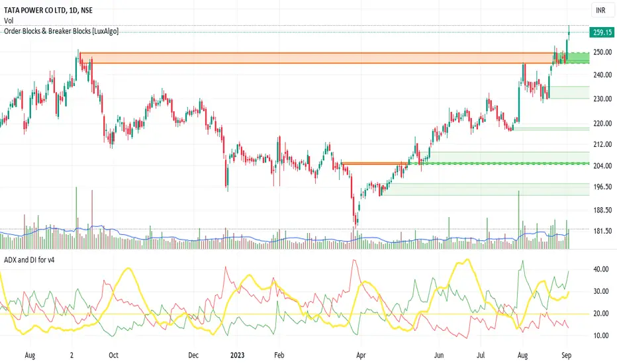Click the Dec time axis label
This screenshot has width=617, height=364.
click(x=193, y=355)
